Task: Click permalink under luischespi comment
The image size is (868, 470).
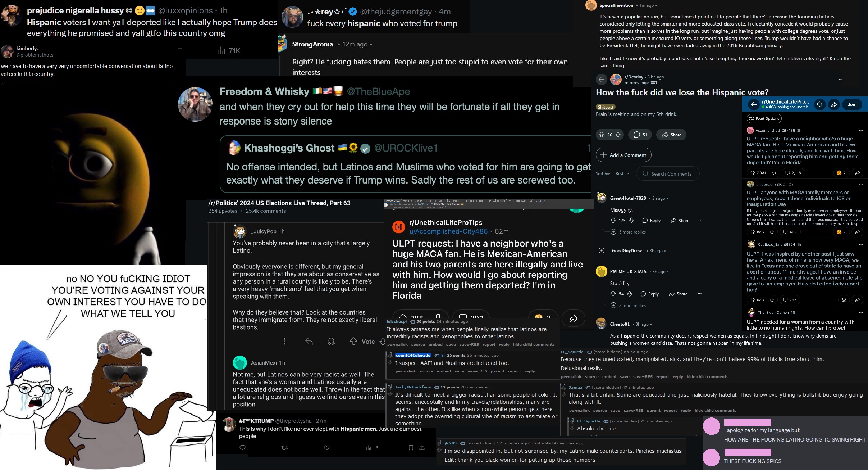Action: tap(397, 344)
